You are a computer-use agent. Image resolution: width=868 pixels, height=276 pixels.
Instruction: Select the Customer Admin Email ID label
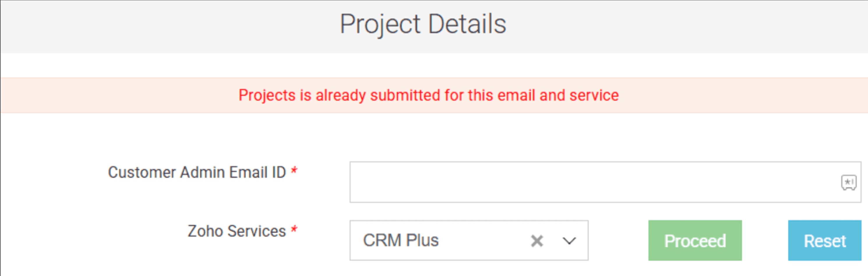click(x=197, y=172)
